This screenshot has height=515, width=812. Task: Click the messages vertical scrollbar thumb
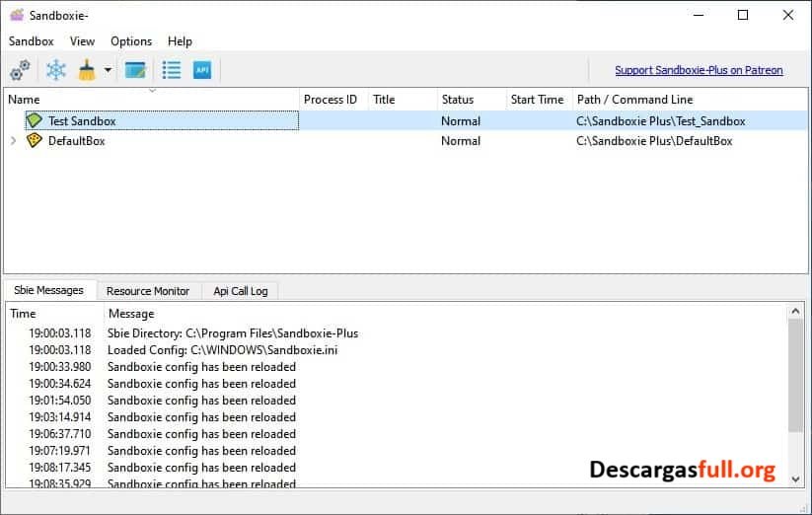click(x=795, y=375)
